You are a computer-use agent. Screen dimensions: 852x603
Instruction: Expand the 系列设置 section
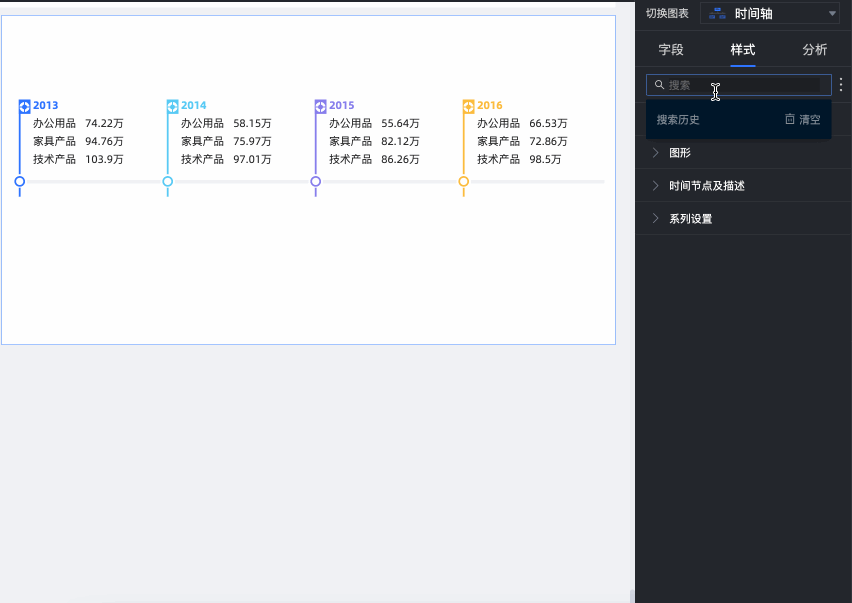pyautogui.click(x=656, y=219)
